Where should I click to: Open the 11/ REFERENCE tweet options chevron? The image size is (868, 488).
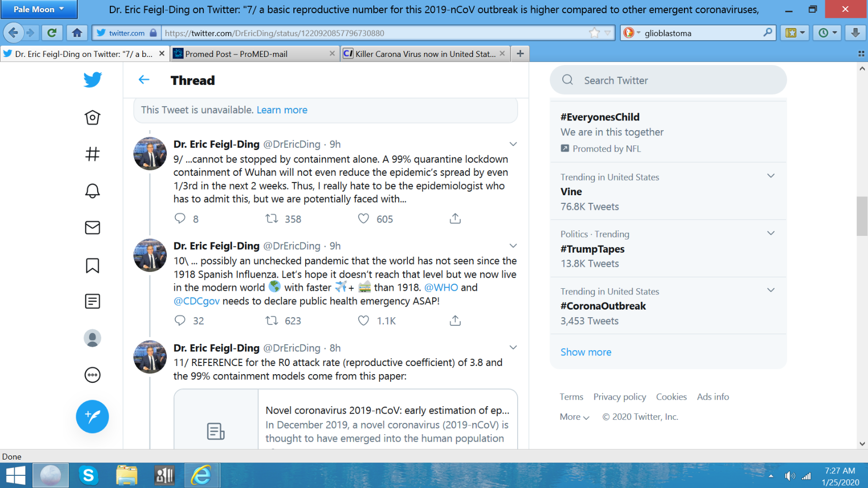click(513, 348)
